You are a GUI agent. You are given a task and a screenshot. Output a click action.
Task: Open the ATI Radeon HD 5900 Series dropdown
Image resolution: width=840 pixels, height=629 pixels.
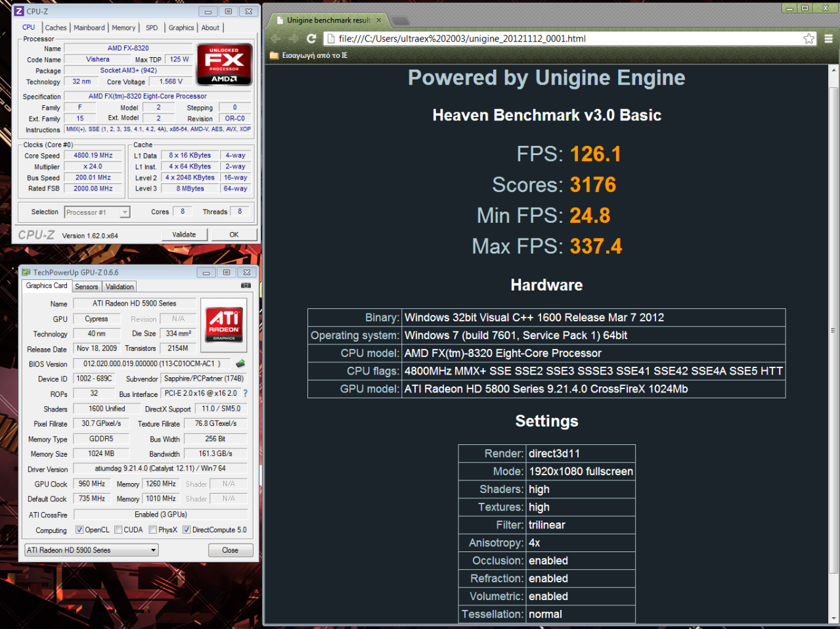pos(91,550)
